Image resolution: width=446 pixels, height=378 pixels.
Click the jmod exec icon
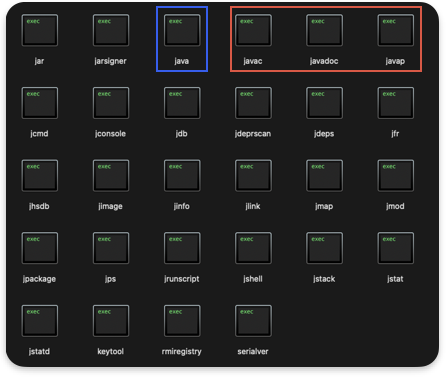coord(396,175)
